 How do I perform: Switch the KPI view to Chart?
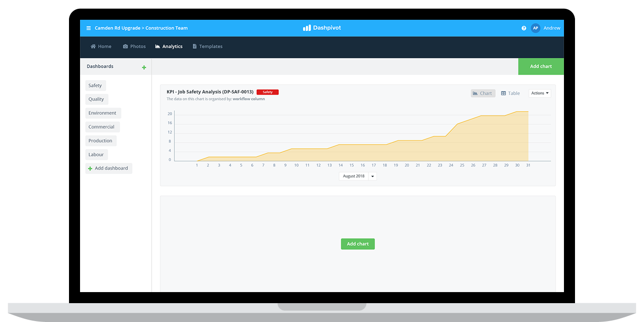(x=483, y=93)
